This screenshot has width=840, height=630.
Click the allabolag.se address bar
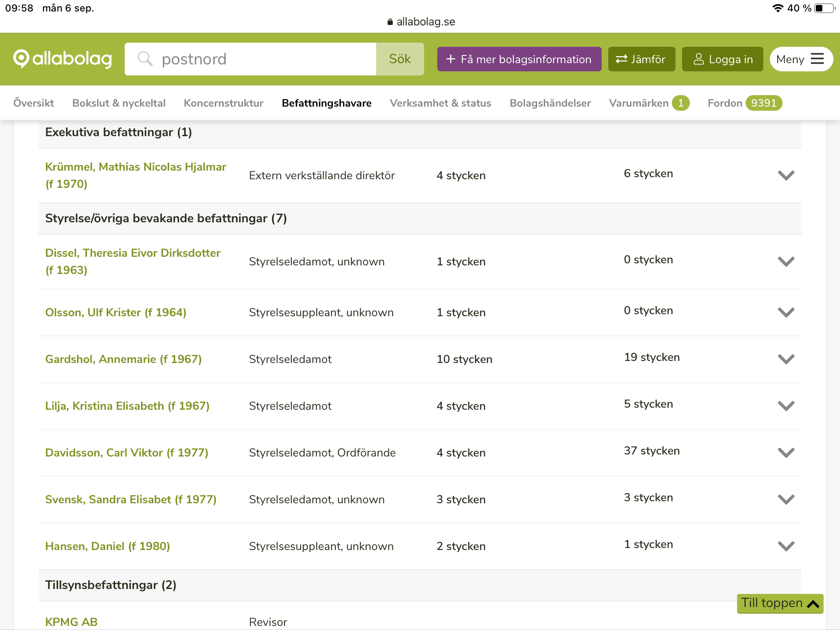pos(421,22)
